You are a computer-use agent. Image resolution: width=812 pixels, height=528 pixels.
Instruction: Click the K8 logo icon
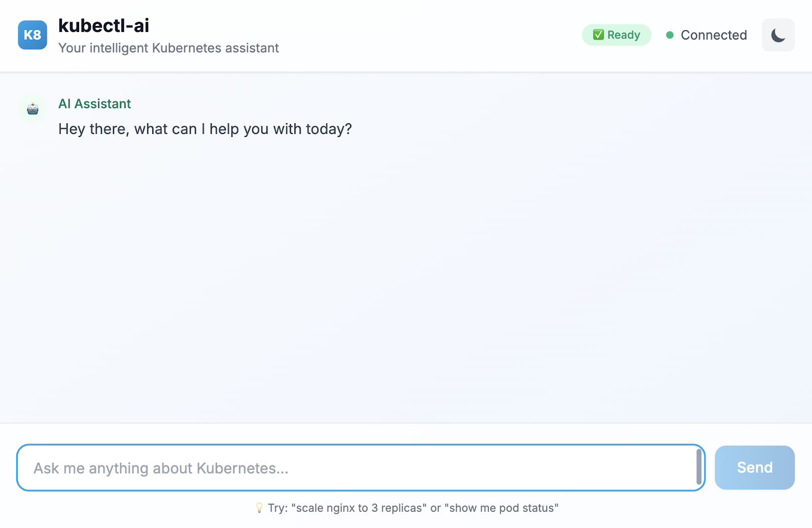click(x=32, y=35)
